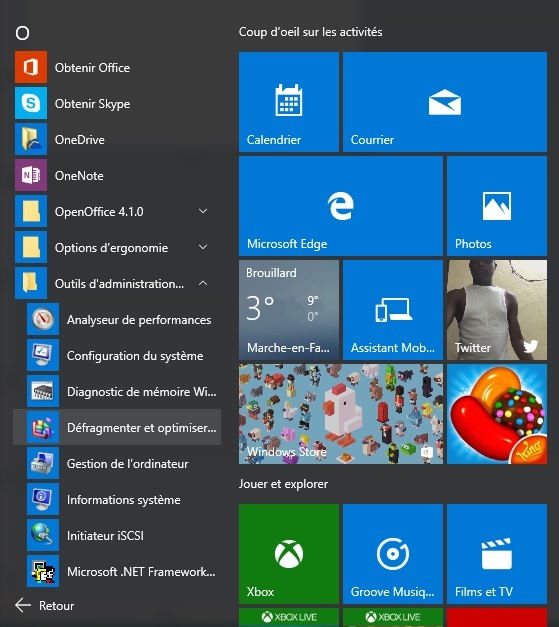Click the Options d'ergonomie folder icon
559x627 pixels.
[x=31, y=247]
